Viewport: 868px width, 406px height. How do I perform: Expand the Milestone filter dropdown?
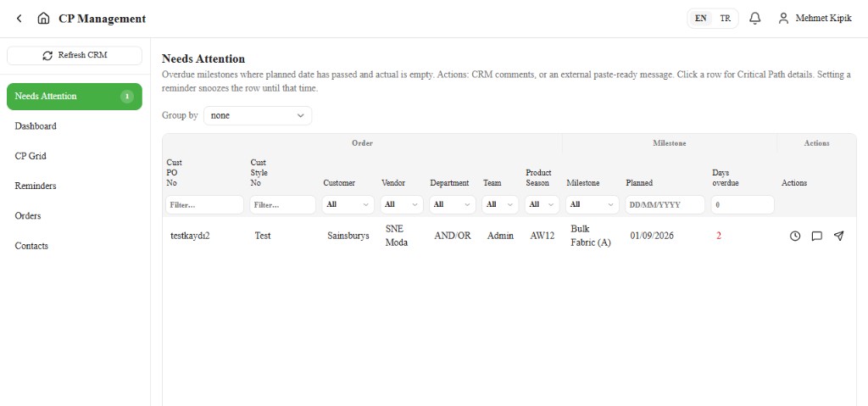[x=592, y=204]
